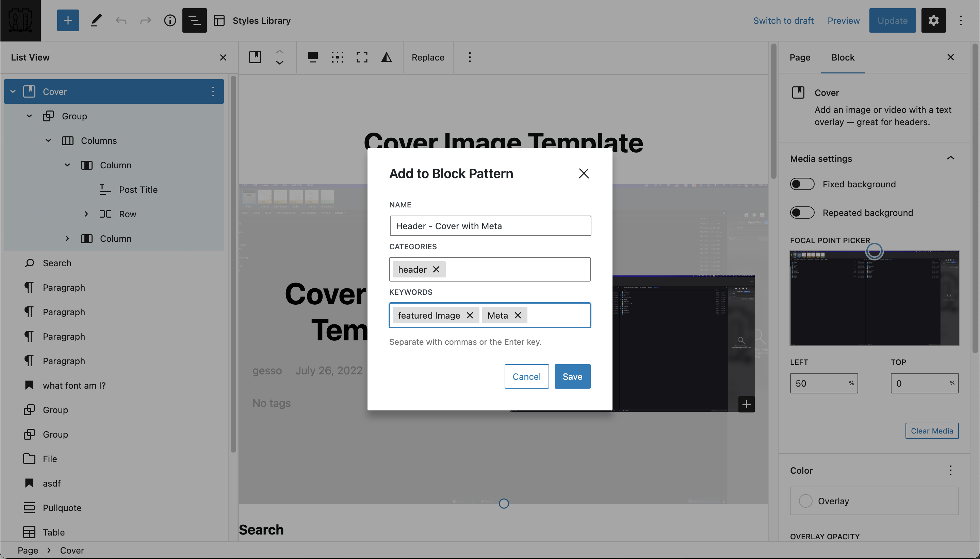The height and width of the screenshot is (559, 980).
Task: Open the content position grid control
Action: click(x=337, y=57)
